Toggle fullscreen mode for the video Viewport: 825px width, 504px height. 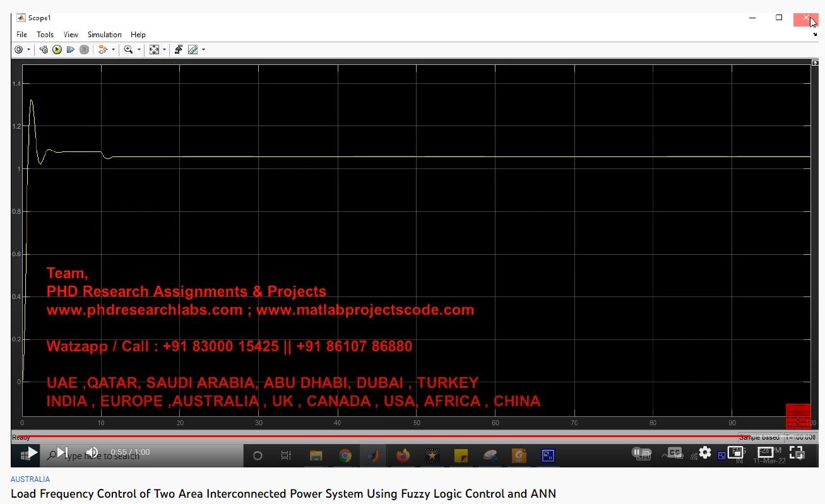point(796,452)
